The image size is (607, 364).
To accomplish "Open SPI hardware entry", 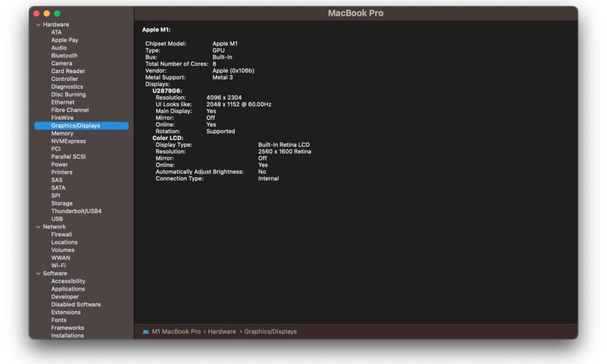I will [x=55, y=195].
